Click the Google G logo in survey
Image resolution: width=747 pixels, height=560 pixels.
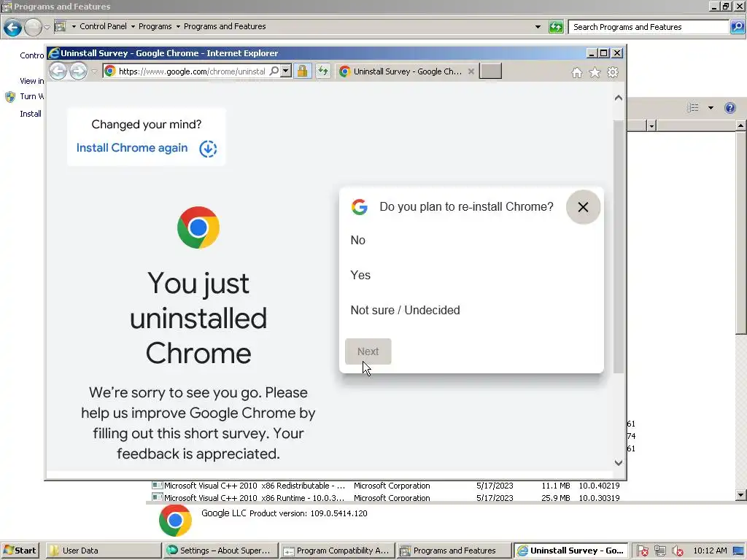(x=360, y=207)
